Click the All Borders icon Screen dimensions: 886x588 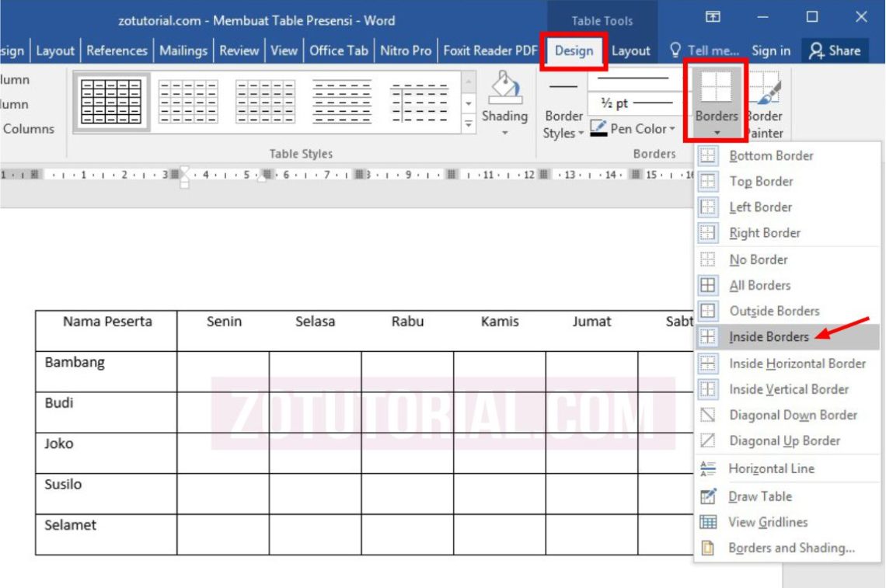[707, 285]
